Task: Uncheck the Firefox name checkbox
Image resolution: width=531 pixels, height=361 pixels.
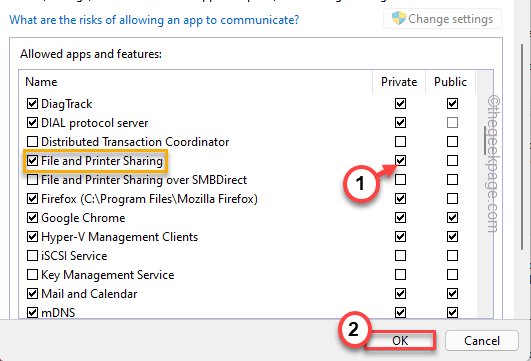Action: (x=32, y=198)
